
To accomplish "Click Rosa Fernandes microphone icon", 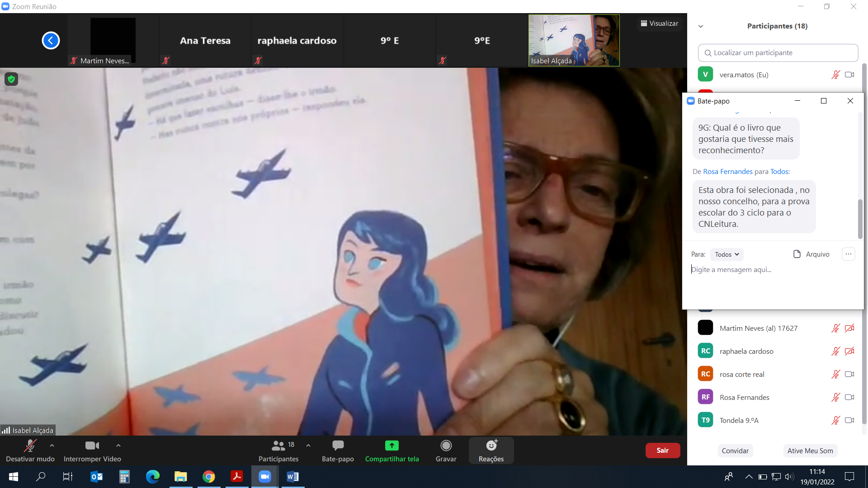I will pos(835,398).
